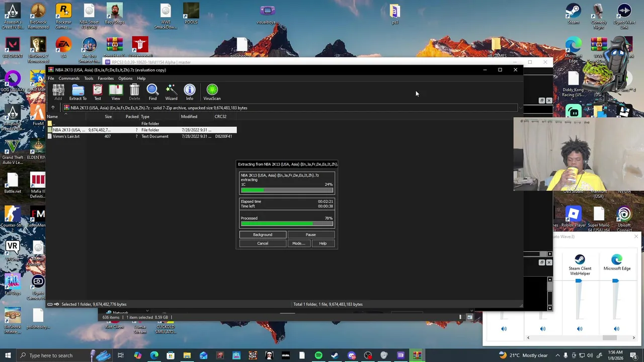Close the volume mixer window
The image size is (644, 362).
[x=636, y=236]
